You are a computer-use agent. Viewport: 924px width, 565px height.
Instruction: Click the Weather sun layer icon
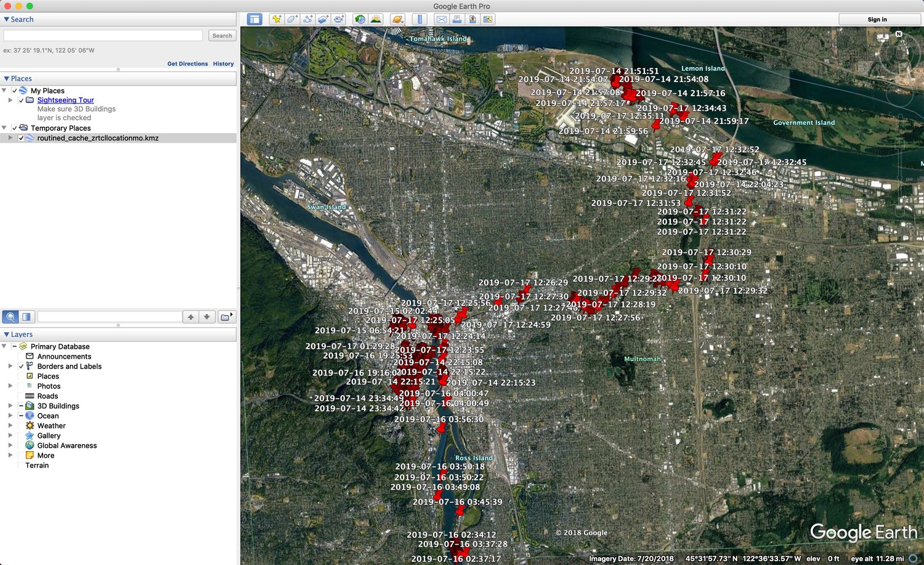point(30,426)
